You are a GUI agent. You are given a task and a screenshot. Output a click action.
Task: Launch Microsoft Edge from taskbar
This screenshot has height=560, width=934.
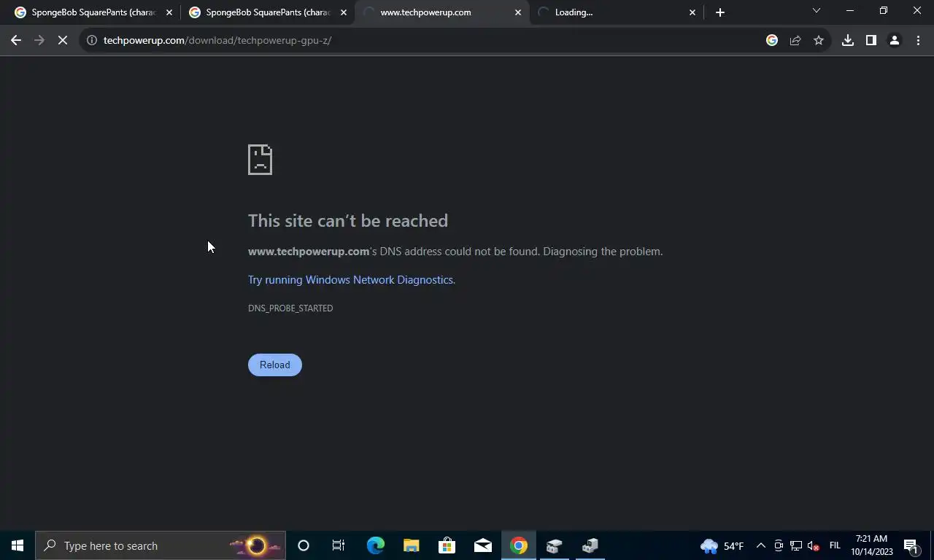375,545
